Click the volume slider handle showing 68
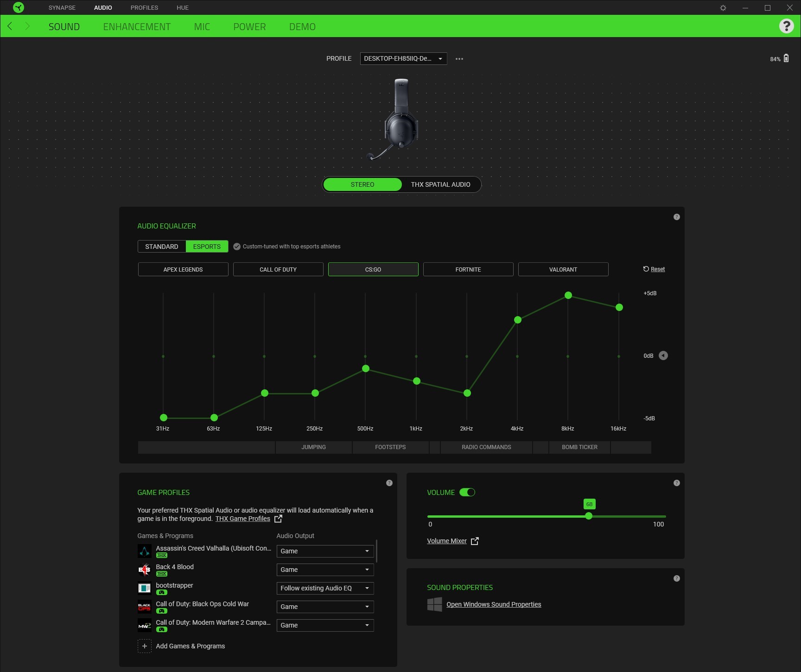801x672 pixels. pos(589,516)
